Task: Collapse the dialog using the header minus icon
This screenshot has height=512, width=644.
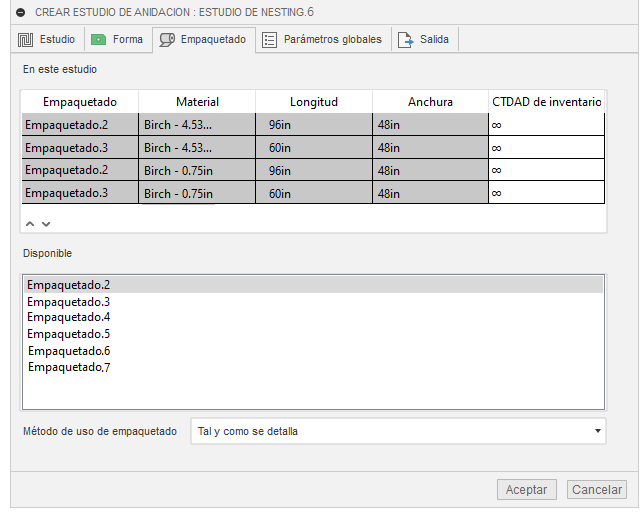Action: pos(21,13)
